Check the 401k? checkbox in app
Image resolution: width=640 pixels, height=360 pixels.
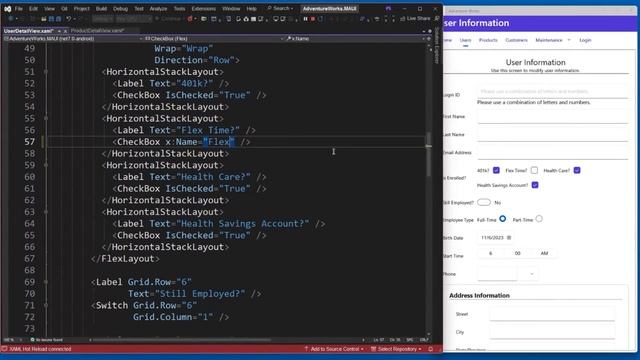click(x=496, y=170)
